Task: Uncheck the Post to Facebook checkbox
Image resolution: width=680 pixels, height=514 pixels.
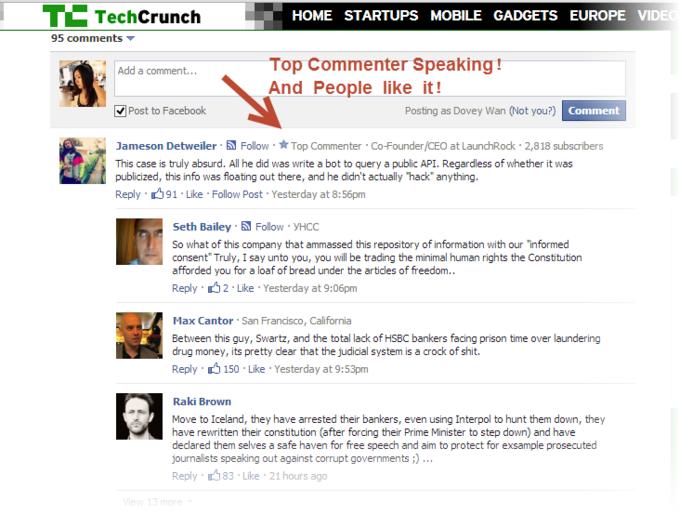Action: click(120, 111)
